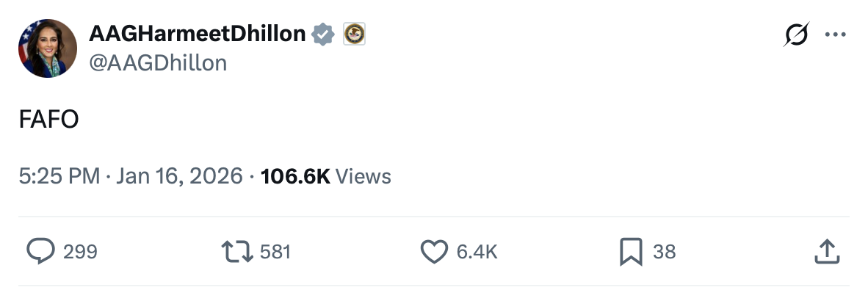The image size is (868, 301).
Task: Click the Justice Department seal affiliation badge
Action: tap(355, 34)
